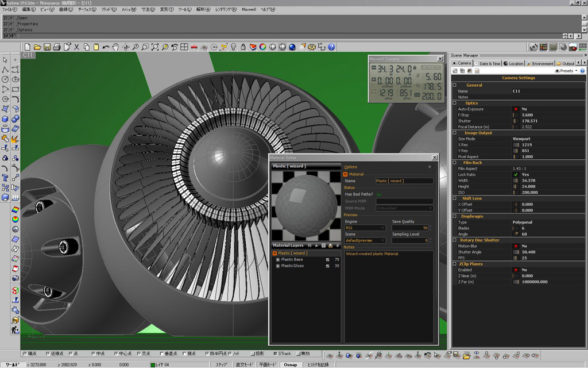The width and height of the screenshot is (588, 368).
Task: Click the Undo arrow icon
Action: pyautogui.click(x=106, y=47)
